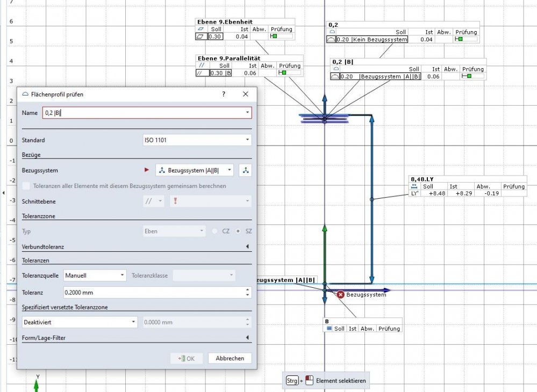Click the flatness symbol in Ebene 9.Ebenheit label
Screen dimensions: 537x392
click(201, 37)
